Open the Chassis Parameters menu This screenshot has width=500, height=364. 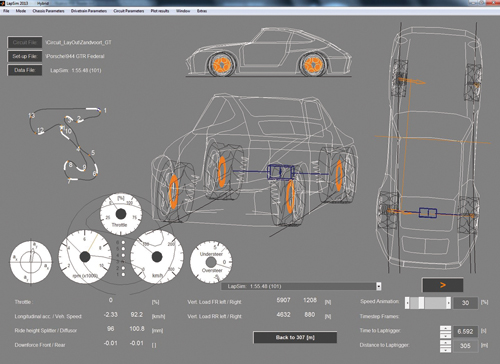click(48, 11)
